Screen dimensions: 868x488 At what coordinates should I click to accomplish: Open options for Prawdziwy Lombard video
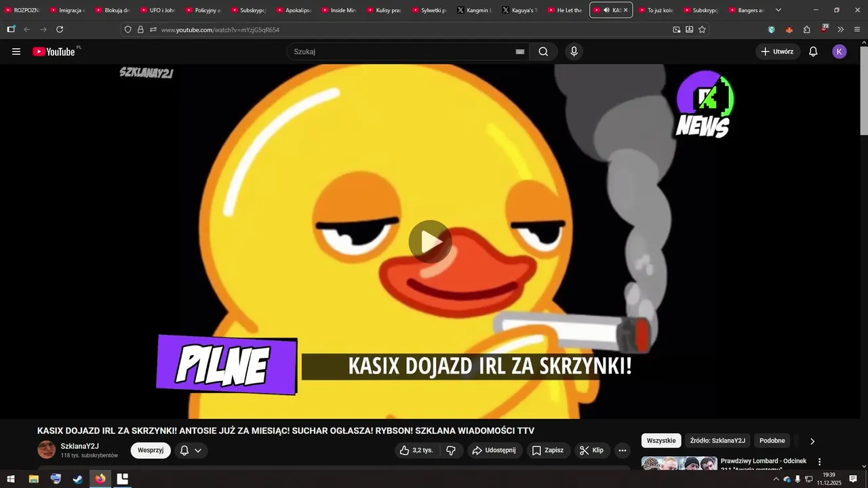[819, 462]
